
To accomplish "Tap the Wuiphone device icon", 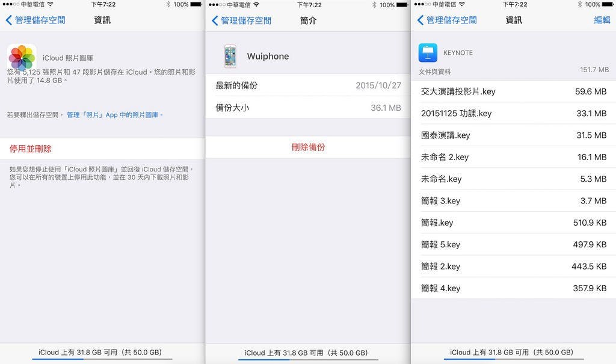I will click(230, 56).
